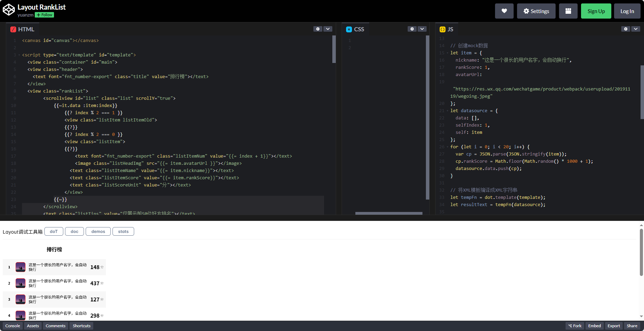Expand the CSS editor dropdown chevron
Image resolution: width=644 pixels, height=331 pixels.
point(422,29)
